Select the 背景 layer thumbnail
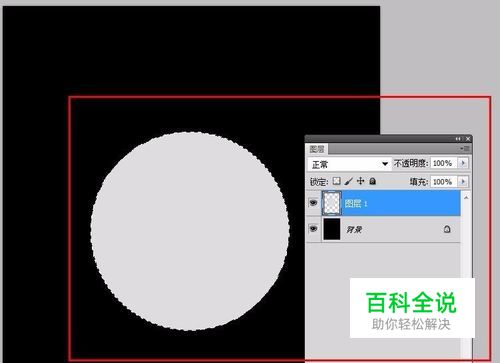 click(x=332, y=229)
